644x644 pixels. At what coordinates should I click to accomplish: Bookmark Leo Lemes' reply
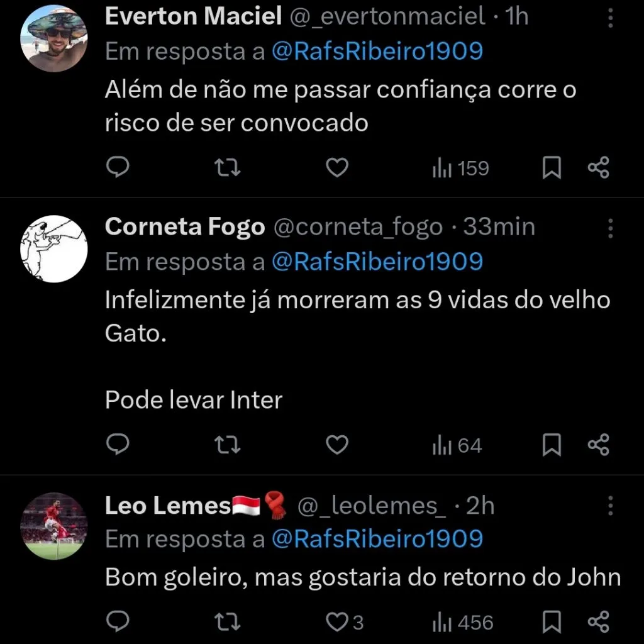tap(552, 621)
